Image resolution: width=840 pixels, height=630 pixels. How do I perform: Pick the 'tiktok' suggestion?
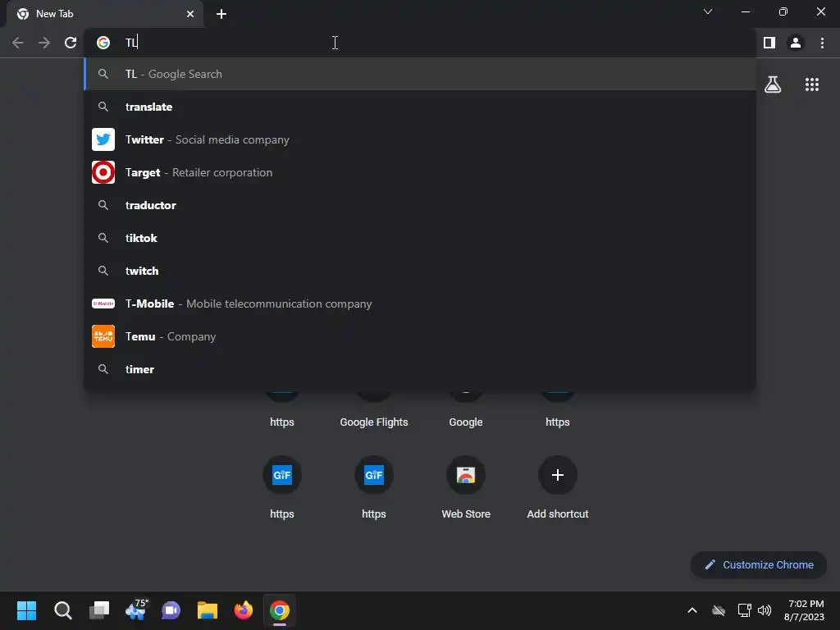(420, 238)
